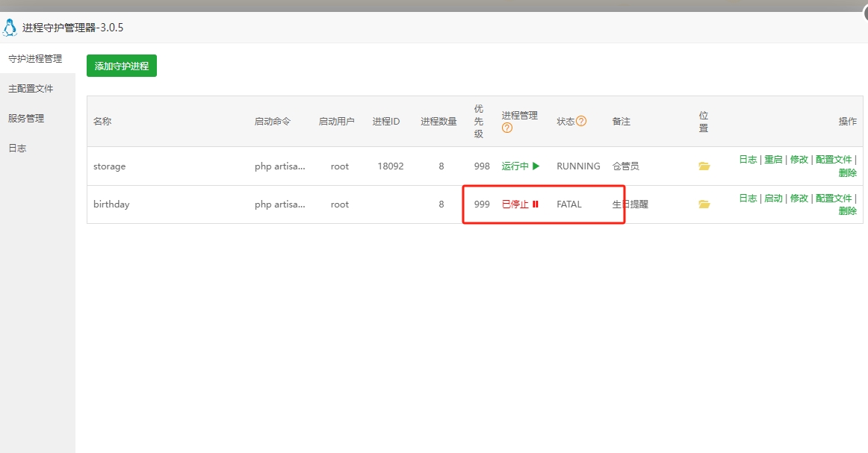Click the red pause icon in birthday row
This screenshot has width=868, height=453.
[x=536, y=204]
